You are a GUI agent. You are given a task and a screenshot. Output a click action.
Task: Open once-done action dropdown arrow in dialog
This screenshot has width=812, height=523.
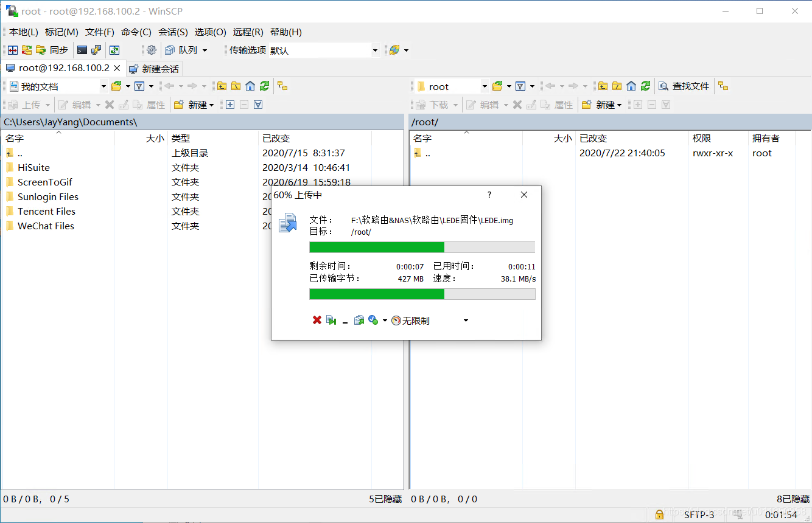pos(385,320)
